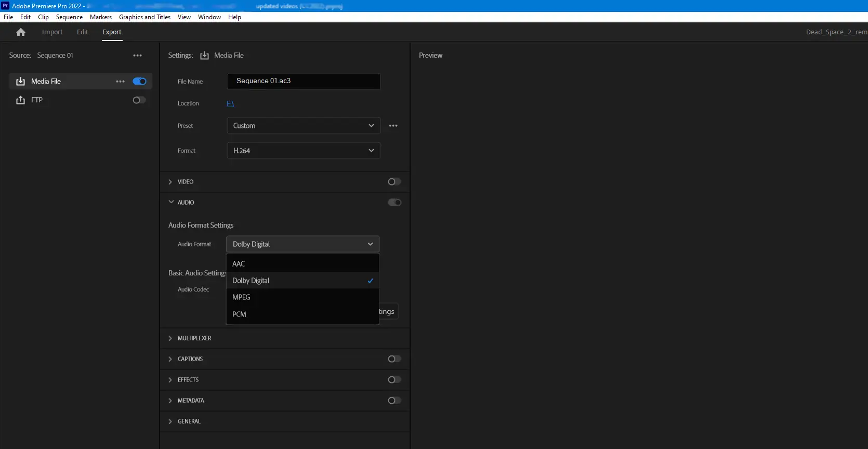Open the File menu
This screenshot has height=449, width=868.
click(8, 17)
